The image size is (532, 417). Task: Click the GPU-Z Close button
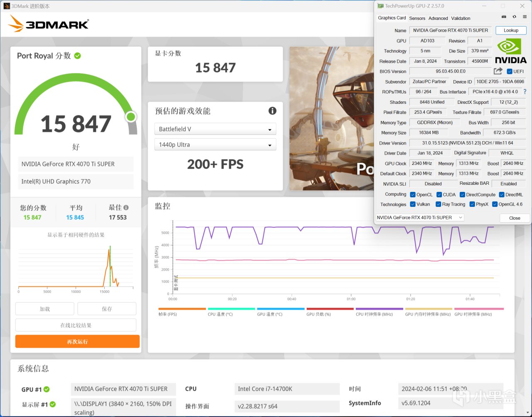[515, 218]
